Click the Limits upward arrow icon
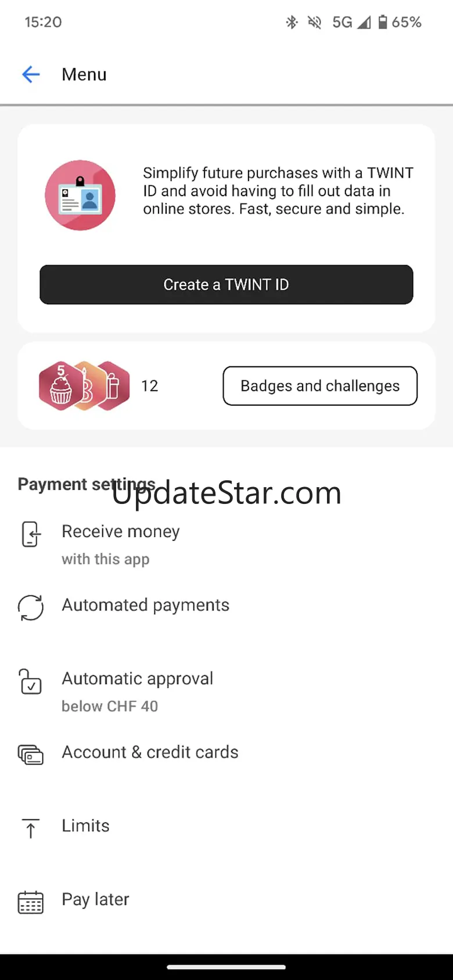Viewport: 453px width, 980px height. coord(31,828)
